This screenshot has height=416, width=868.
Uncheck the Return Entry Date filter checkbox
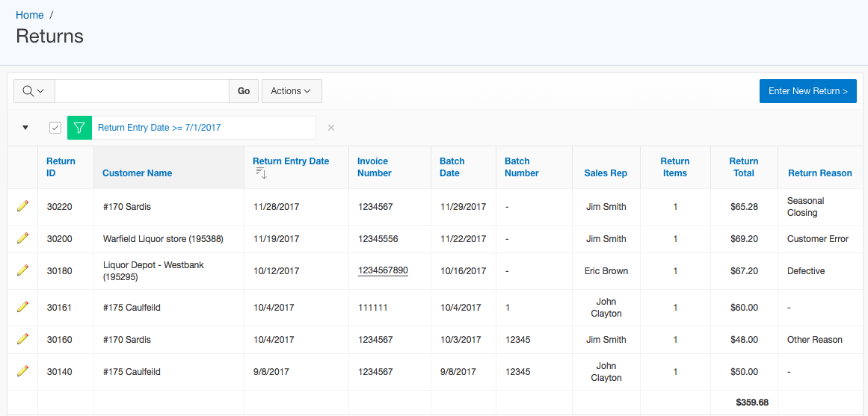tap(55, 128)
